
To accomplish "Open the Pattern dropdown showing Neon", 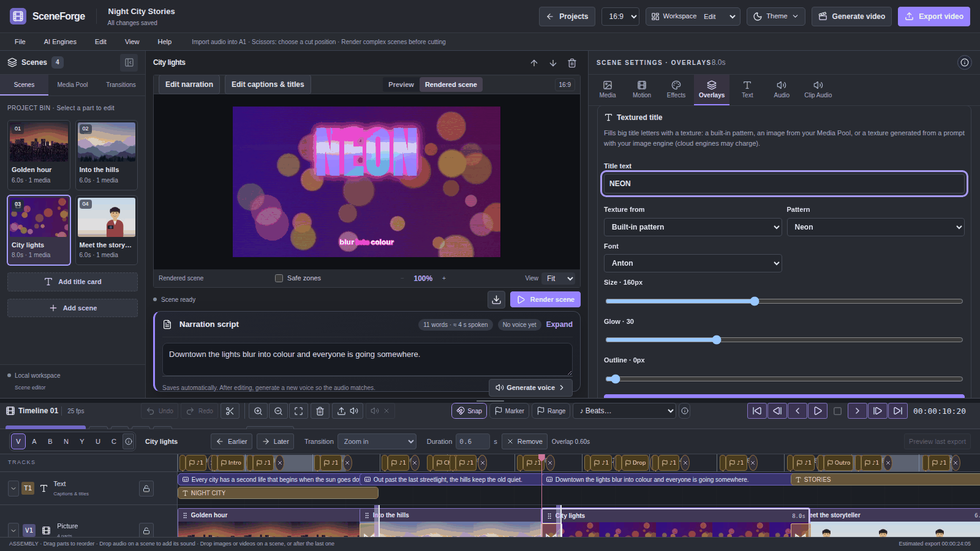I will pyautogui.click(x=875, y=227).
